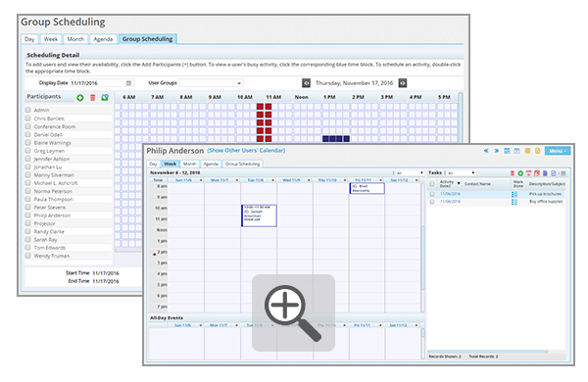Click the dot icon beside Sun 11/6 header

201,180
